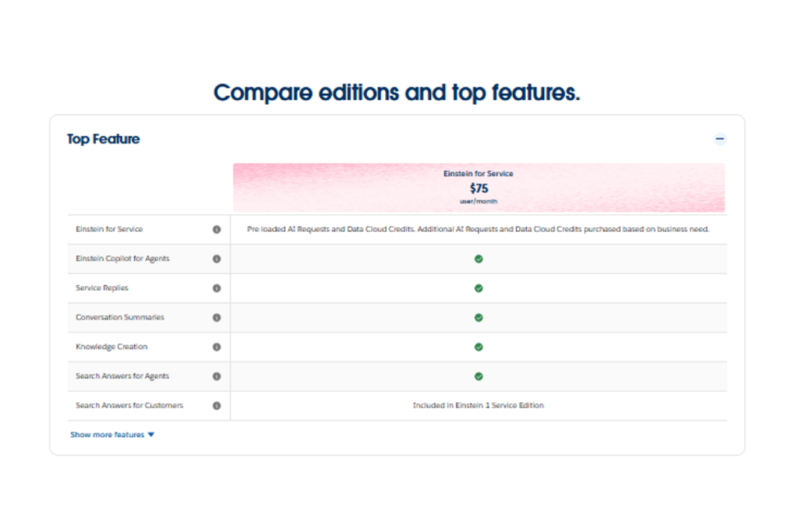This screenshot has height=532, width=798.
Task: Expand Show more features
Action: tap(112, 435)
